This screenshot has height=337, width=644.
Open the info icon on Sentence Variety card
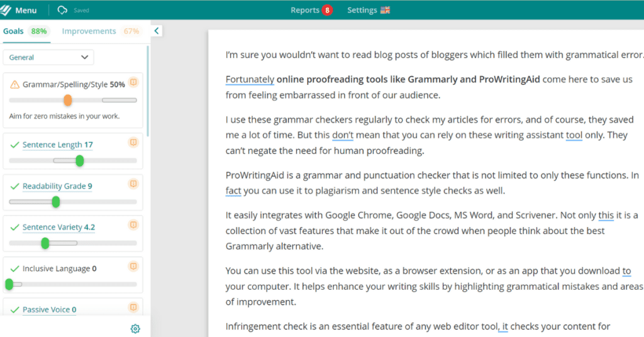tap(133, 225)
